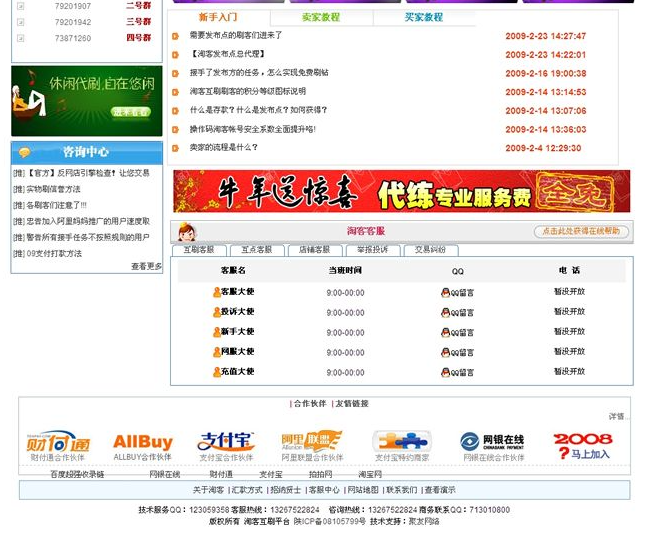The image size is (650, 534).
Task: Click the 点击此处获得在线帮助 button
Action: tap(581, 231)
